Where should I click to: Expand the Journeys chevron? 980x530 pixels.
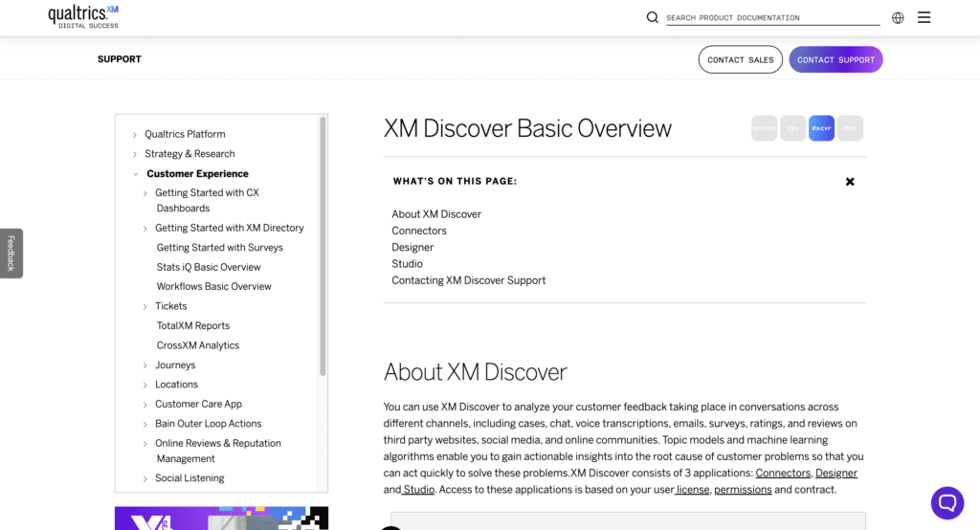145,365
